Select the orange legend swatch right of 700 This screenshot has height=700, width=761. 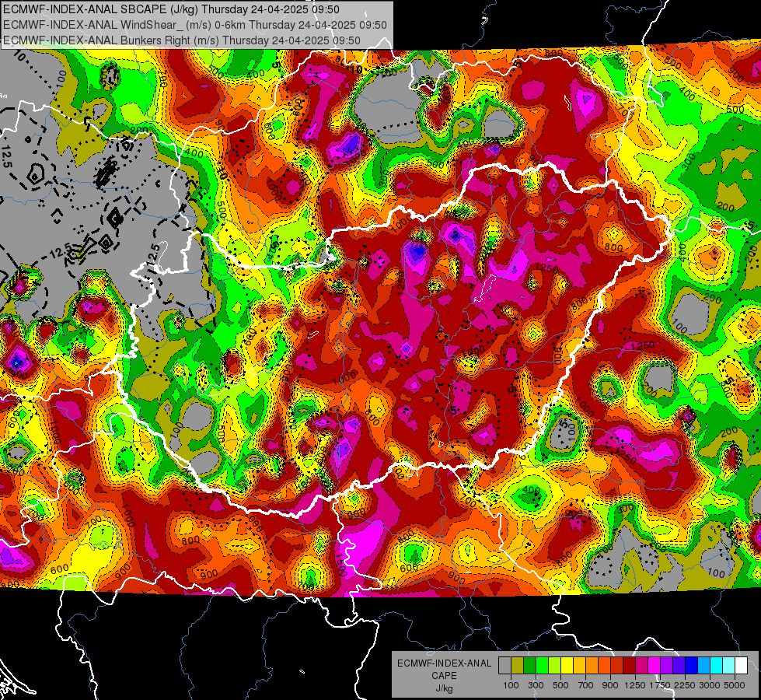592,665
